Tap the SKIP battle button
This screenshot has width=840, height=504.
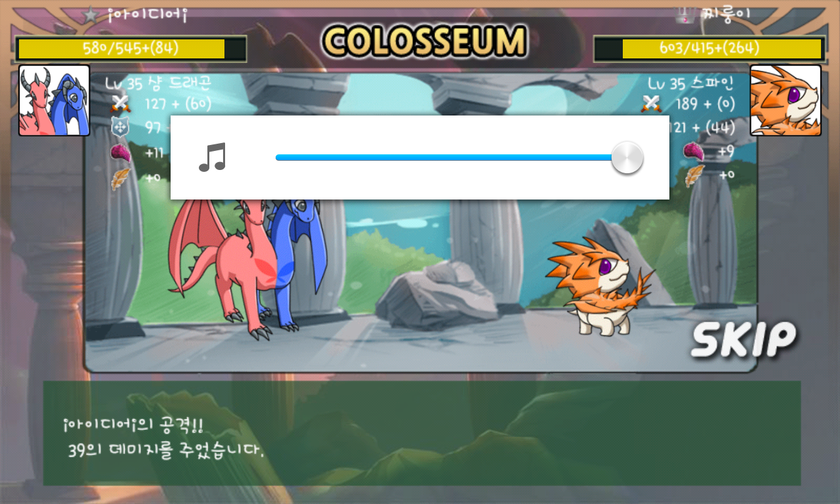click(x=743, y=339)
